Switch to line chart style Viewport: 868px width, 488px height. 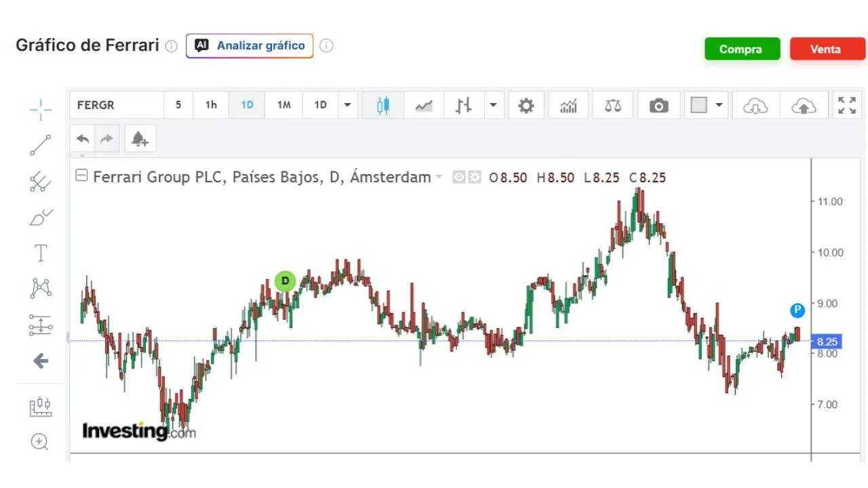tap(424, 105)
